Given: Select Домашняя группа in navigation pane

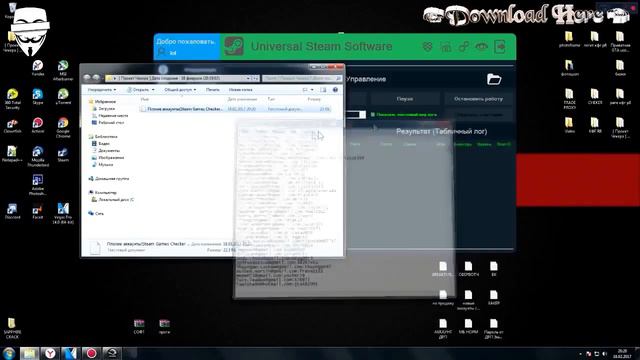Looking at the screenshot, I should [109, 178].
